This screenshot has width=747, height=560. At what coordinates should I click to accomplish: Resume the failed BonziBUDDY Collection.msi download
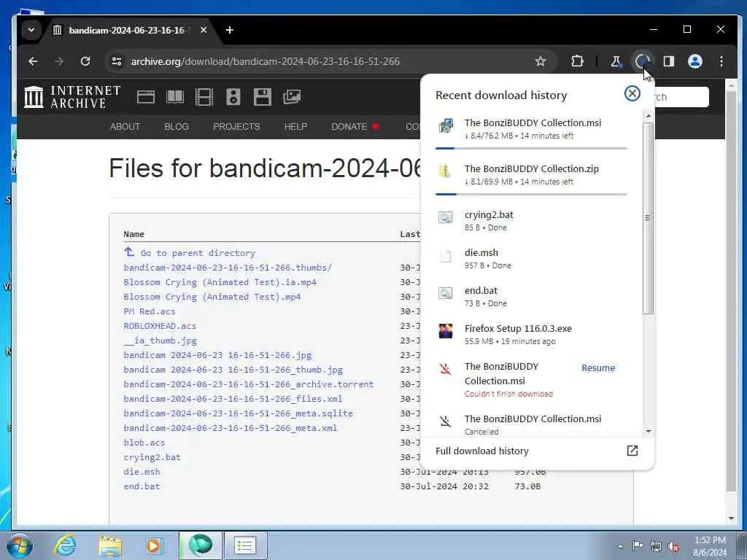598,368
